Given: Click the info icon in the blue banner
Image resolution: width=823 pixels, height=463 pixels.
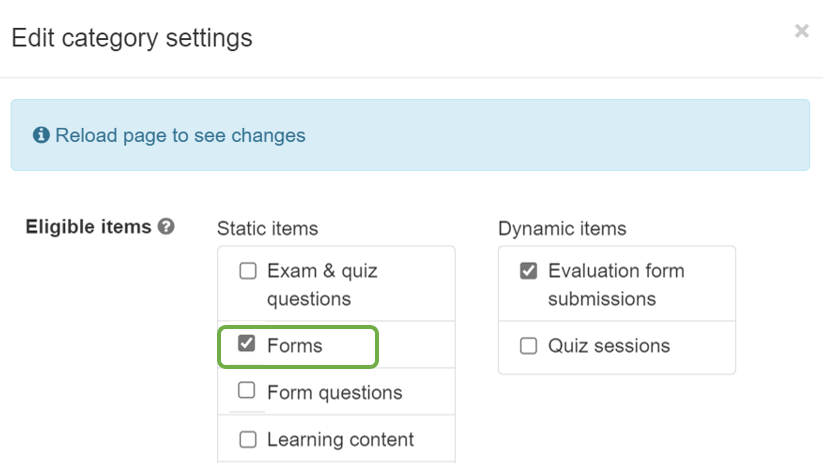Looking at the screenshot, I should (41, 135).
